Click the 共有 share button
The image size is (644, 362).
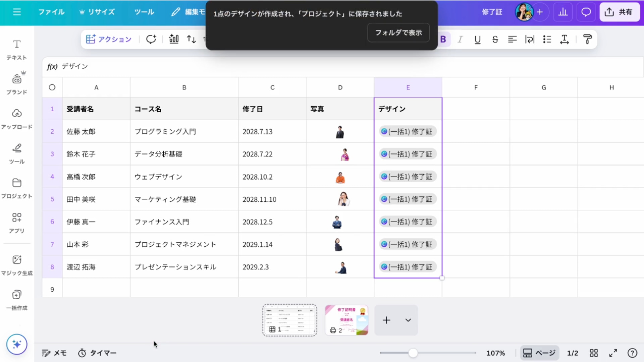coord(619,12)
